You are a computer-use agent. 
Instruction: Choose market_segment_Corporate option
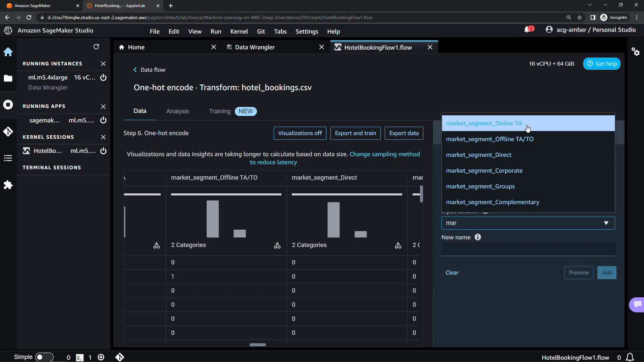484,171
